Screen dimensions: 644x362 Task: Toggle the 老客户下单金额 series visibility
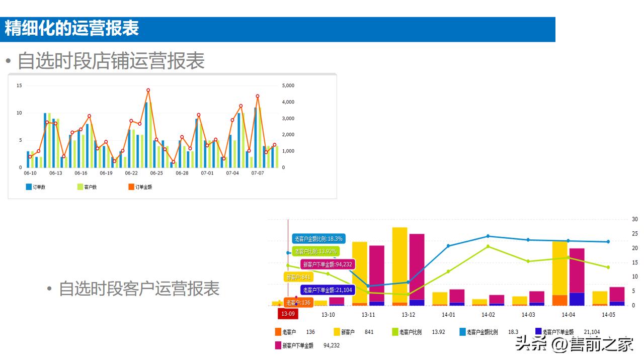click(x=539, y=332)
